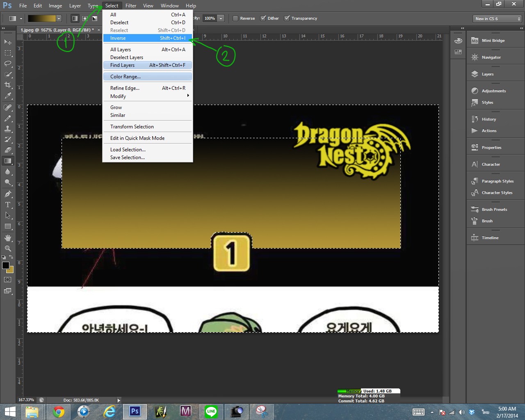
Task: Choose Inverse from the Select menu
Action: [x=148, y=38]
